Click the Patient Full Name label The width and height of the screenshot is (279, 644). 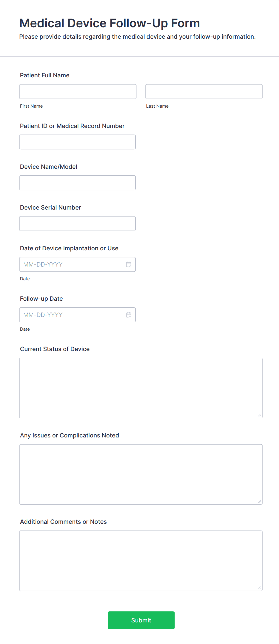(x=44, y=75)
